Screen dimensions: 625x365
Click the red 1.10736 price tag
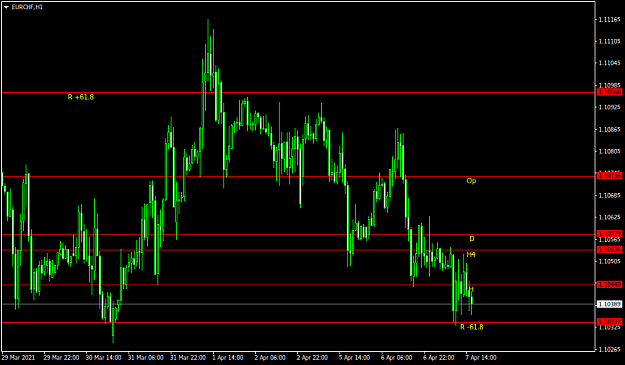(609, 176)
